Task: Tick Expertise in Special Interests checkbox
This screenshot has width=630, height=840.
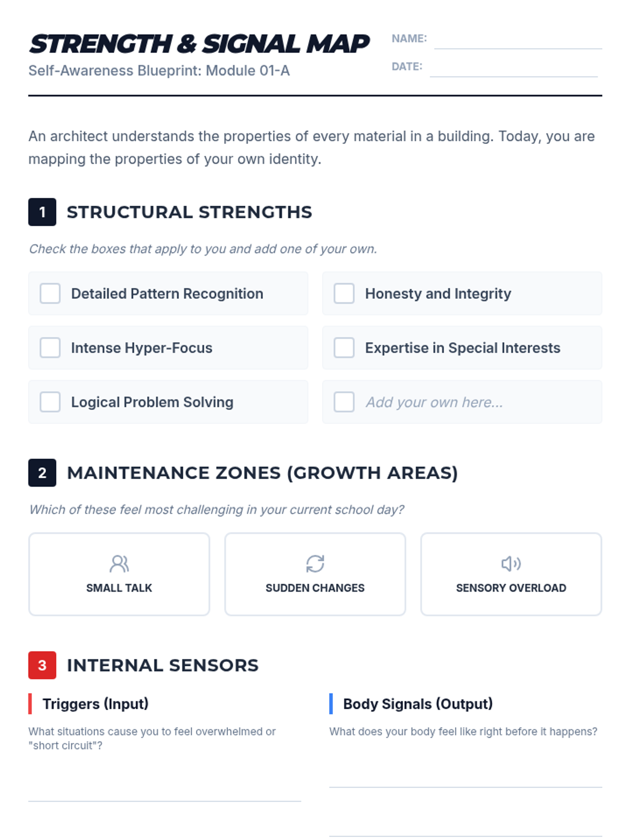Action: coord(344,348)
